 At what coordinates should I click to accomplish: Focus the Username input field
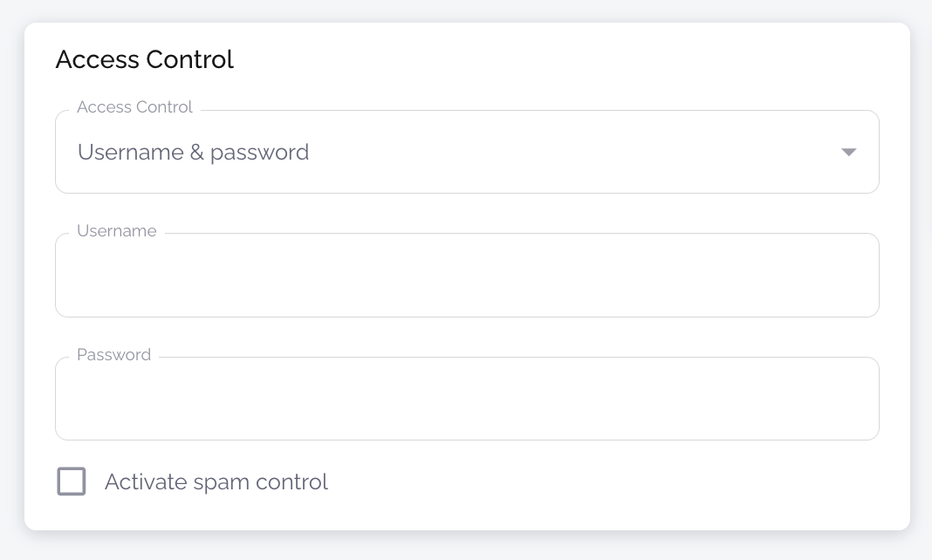click(467, 276)
